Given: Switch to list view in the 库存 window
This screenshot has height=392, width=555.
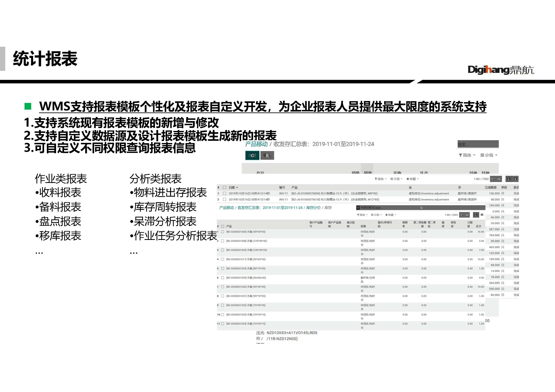Looking at the screenshot, I should pos(476,215).
